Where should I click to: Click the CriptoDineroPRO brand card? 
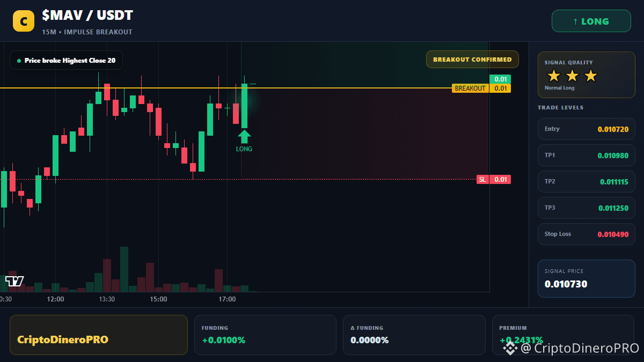(x=99, y=335)
